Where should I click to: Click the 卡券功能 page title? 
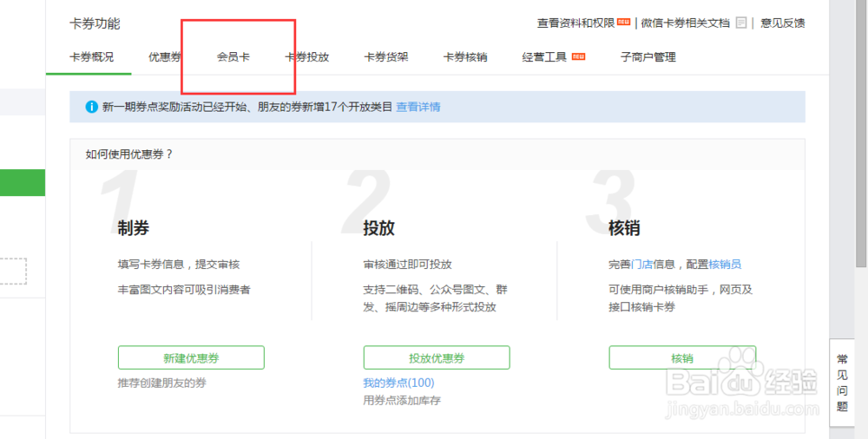coord(95,23)
